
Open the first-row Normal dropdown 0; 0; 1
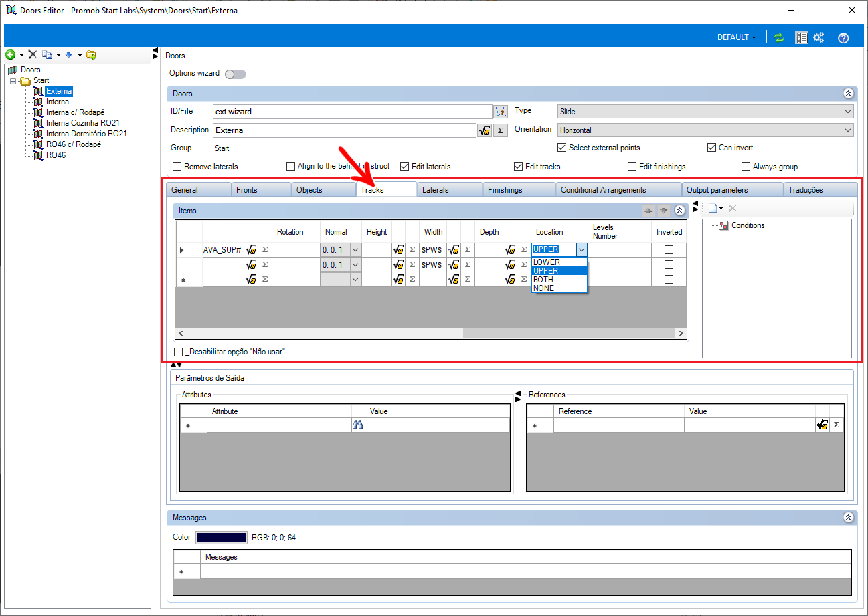click(x=355, y=249)
